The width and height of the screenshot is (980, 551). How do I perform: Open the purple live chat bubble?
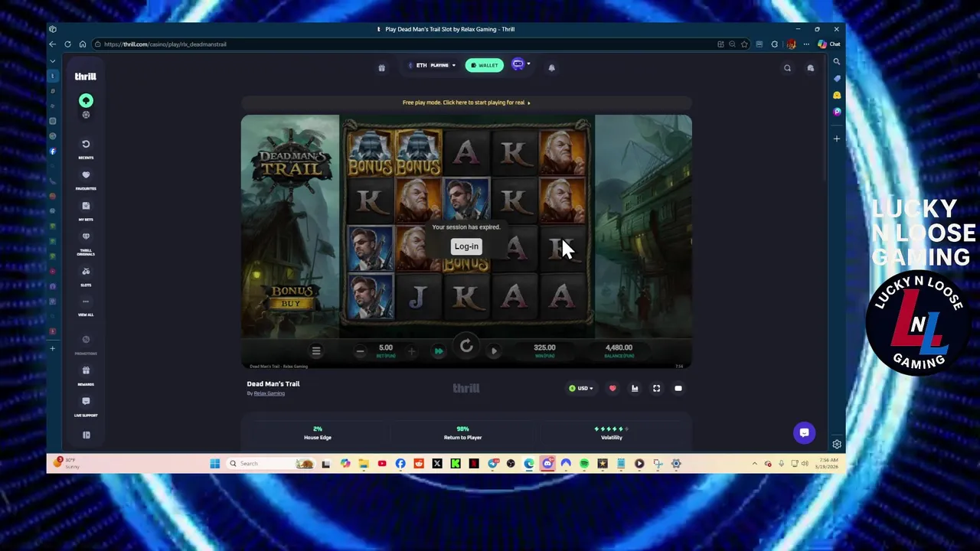(804, 433)
